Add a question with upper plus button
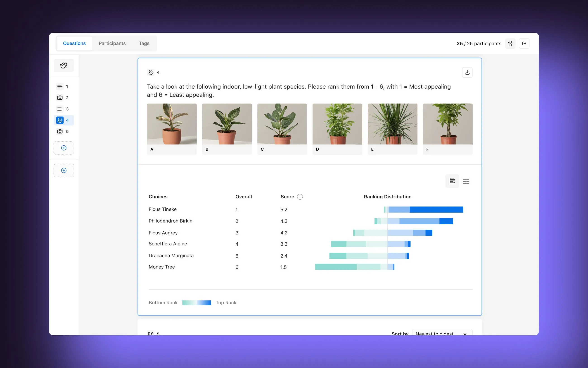This screenshot has width=588, height=368. [x=64, y=148]
